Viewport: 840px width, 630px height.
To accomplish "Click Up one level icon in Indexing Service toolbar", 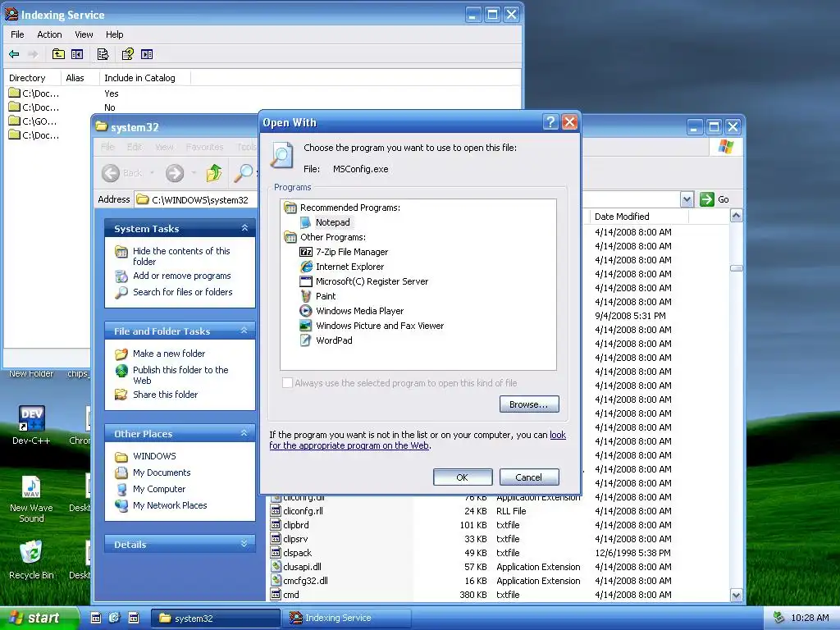I will coord(58,54).
